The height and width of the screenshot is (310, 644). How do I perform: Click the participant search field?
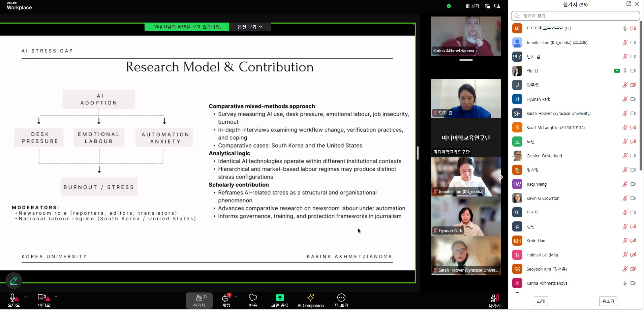coord(576,16)
